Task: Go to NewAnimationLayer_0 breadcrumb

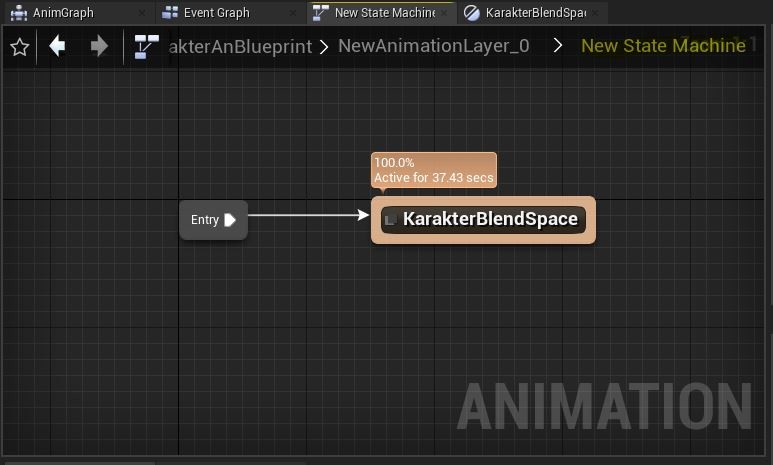Action: coord(434,46)
